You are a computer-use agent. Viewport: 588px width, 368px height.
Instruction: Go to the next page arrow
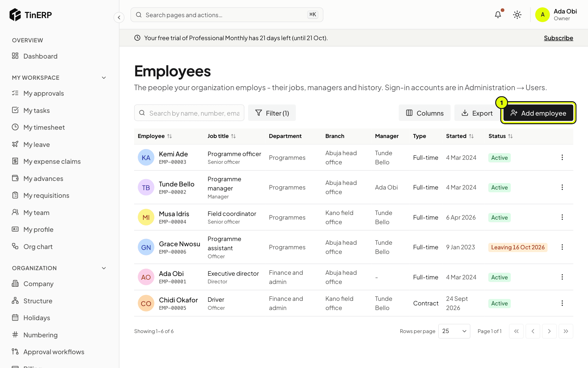(549, 331)
